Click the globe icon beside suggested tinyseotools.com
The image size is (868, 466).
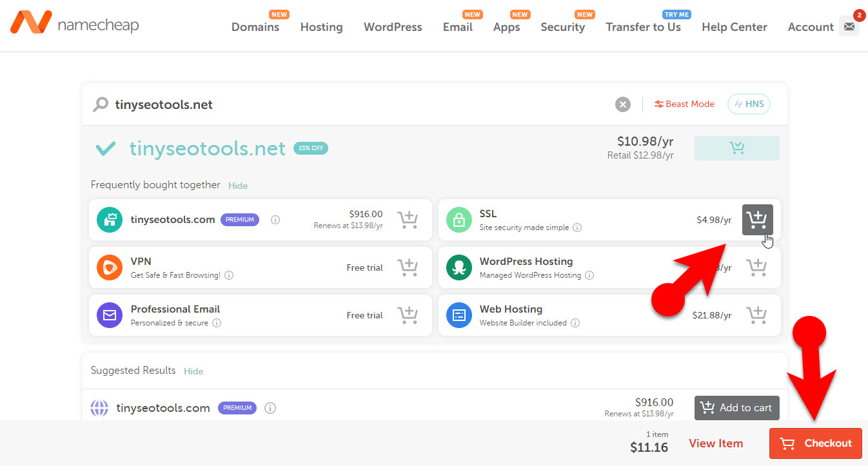point(99,408)
